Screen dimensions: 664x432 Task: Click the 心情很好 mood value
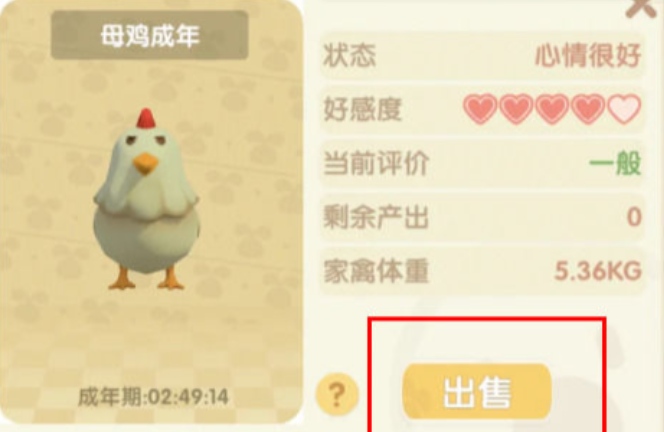point(588,56)
